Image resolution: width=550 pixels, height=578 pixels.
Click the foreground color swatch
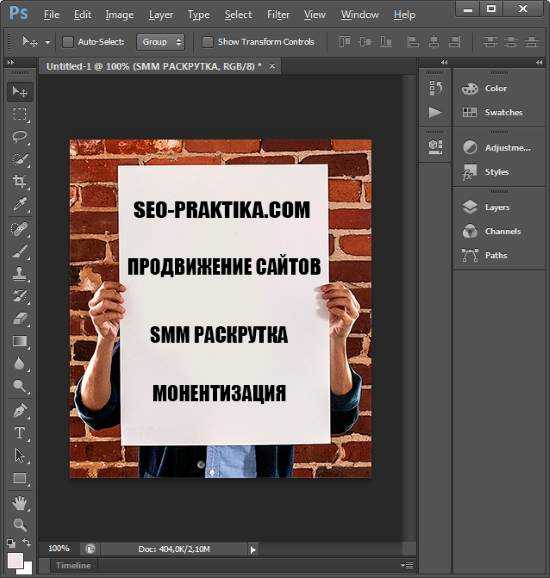tap(15, 560)
